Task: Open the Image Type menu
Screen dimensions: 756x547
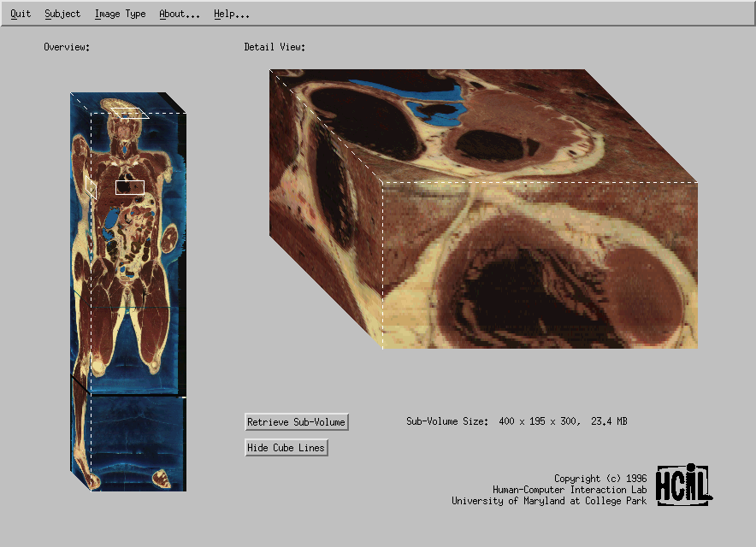Action: 120,14
